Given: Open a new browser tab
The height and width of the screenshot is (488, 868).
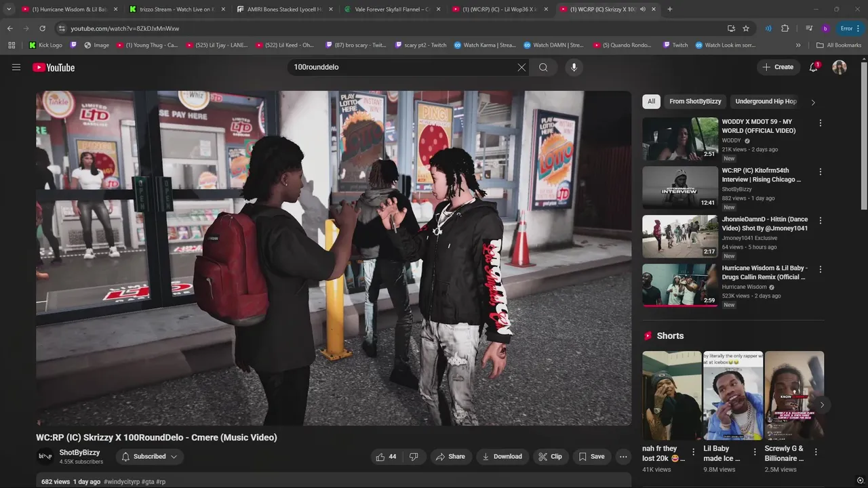Looking at the screenshot, I should coord(670,9).
